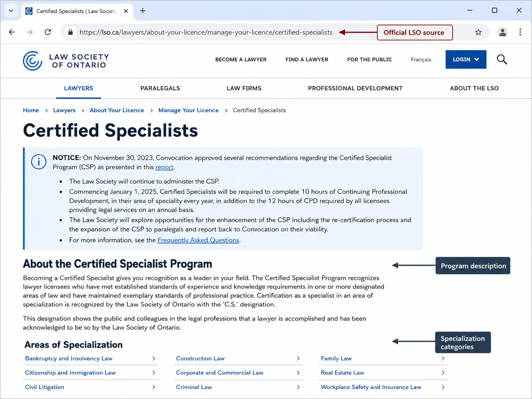Open site search with magnifier icon
The height and width of the screenshot is (399, 532).
[502, 60]
